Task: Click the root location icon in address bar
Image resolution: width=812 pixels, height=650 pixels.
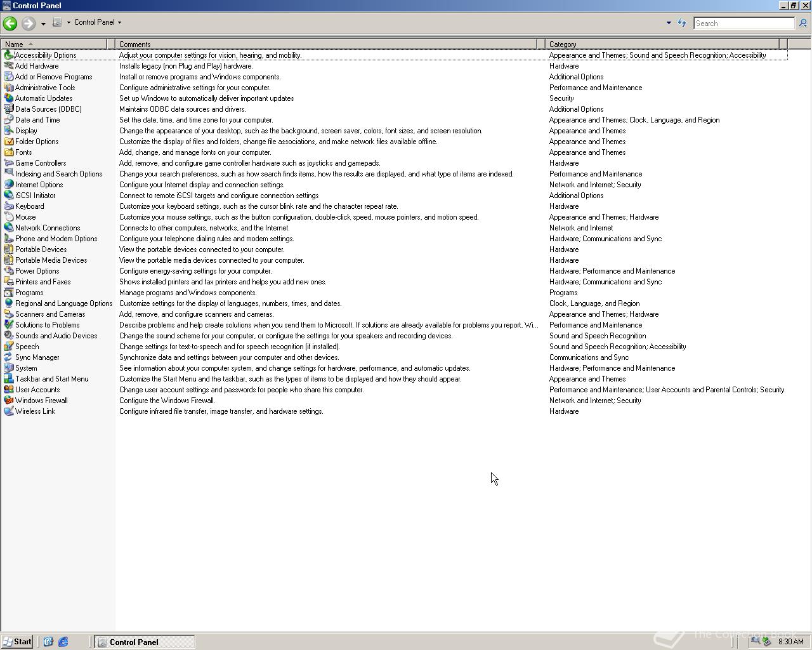Action: click(57, 22)
